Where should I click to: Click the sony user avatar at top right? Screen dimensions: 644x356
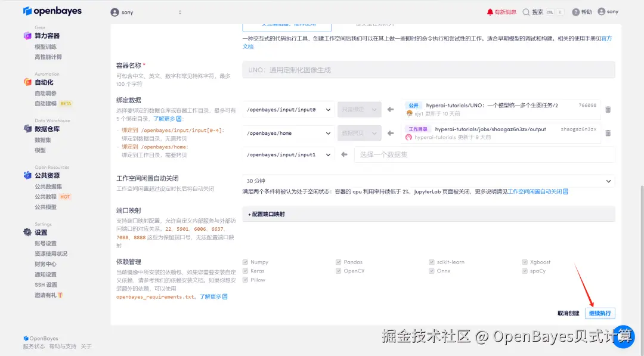[601, 11]
